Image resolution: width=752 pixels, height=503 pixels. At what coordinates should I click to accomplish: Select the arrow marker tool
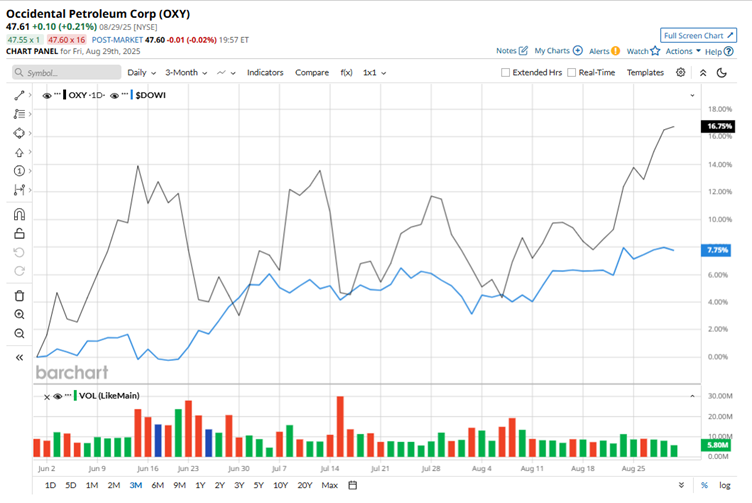click(x=19, y=152)
